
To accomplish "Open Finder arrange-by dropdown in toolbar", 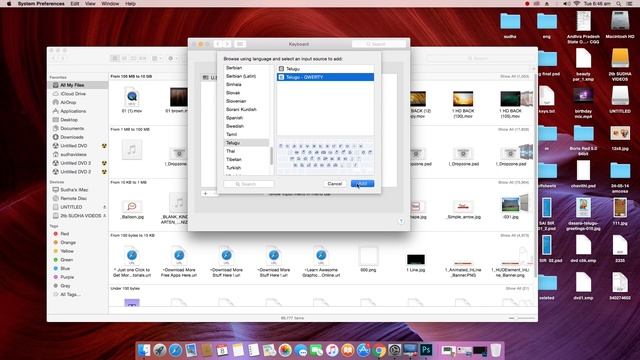I will tap(157, 58).
